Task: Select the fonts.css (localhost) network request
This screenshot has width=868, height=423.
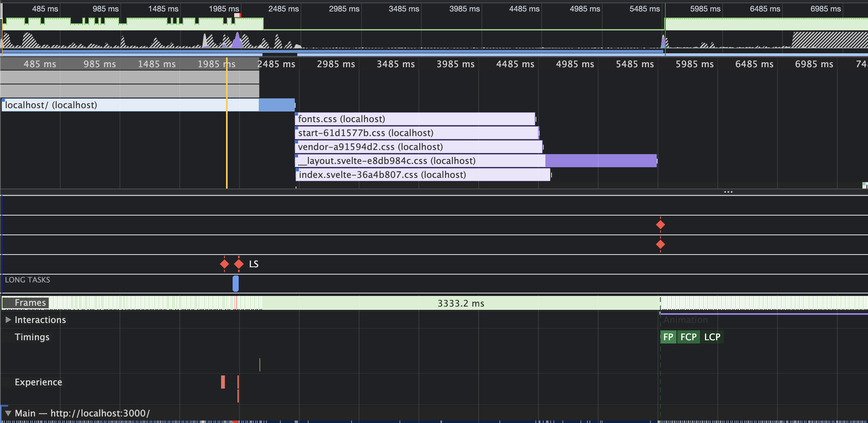Action: point(409,119)
